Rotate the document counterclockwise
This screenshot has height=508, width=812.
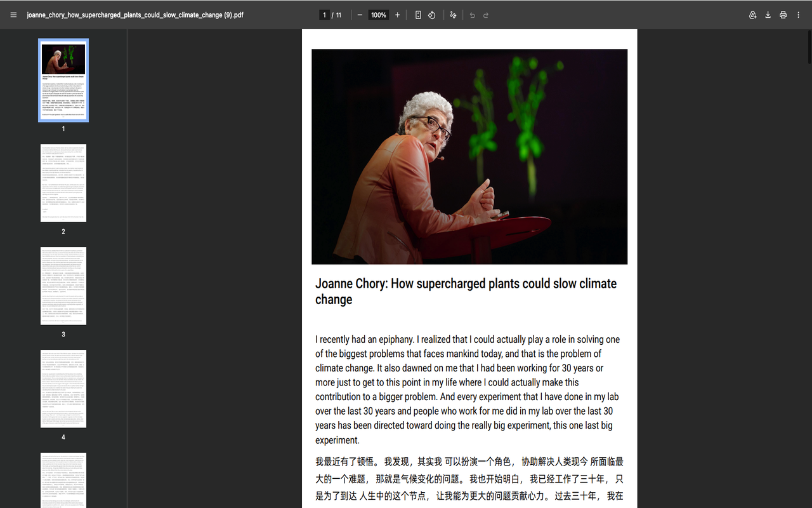click(x=431, y=15)
